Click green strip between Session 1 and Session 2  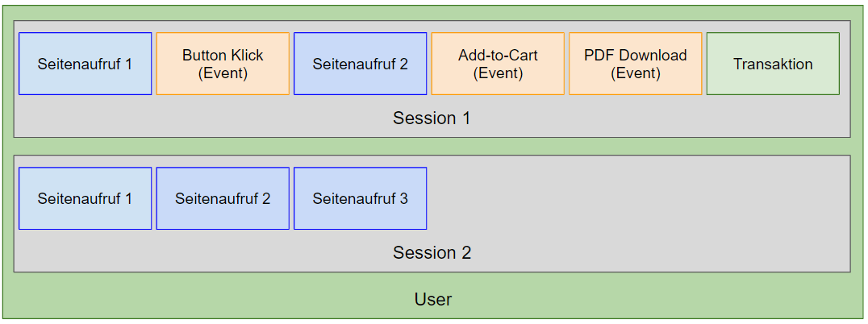(432, 146)
